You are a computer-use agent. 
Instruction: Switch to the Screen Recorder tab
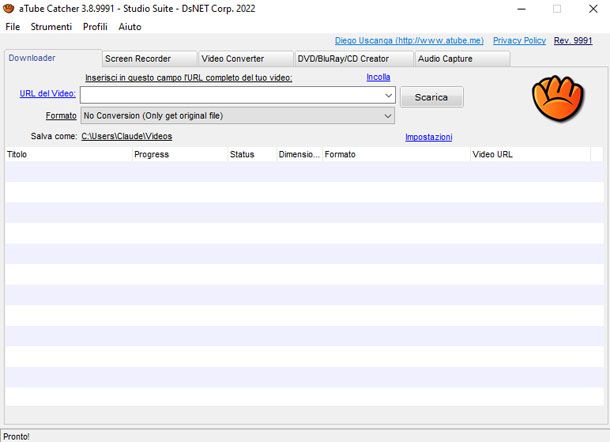(149, 59)
